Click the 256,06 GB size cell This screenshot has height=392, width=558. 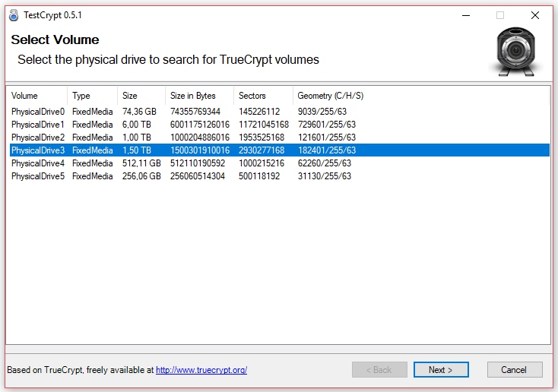tap(141, 176)
